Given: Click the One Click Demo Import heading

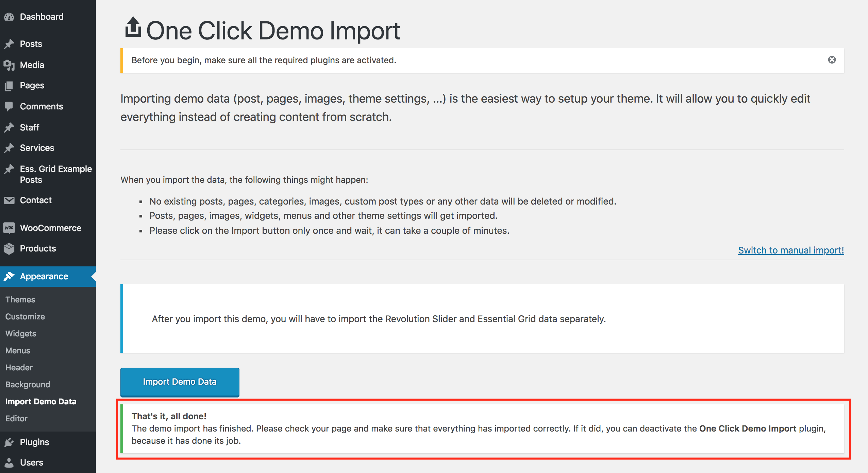Looking at the screenshot, I should tap(273, 31).
